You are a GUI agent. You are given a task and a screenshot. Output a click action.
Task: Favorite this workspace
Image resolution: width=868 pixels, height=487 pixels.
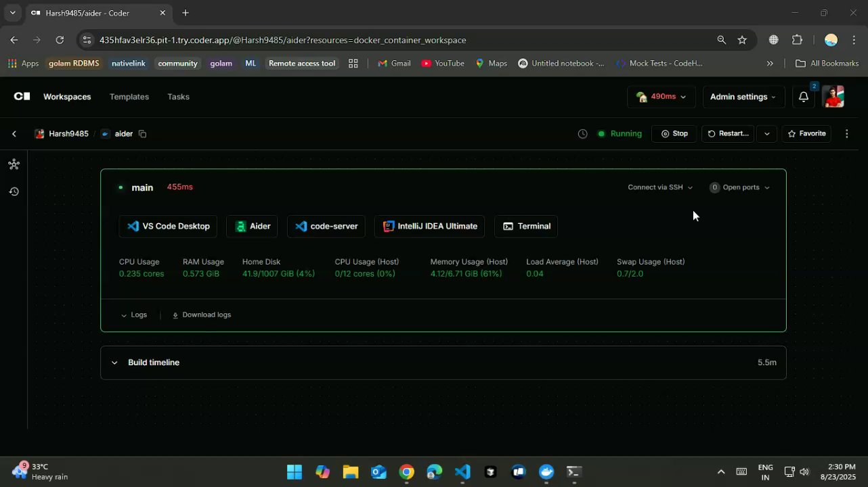click(807, 134)
